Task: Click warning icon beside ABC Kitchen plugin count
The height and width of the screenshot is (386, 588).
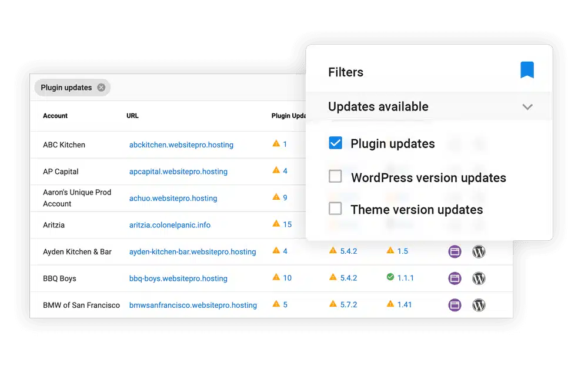Action: (x=276, y=143)
